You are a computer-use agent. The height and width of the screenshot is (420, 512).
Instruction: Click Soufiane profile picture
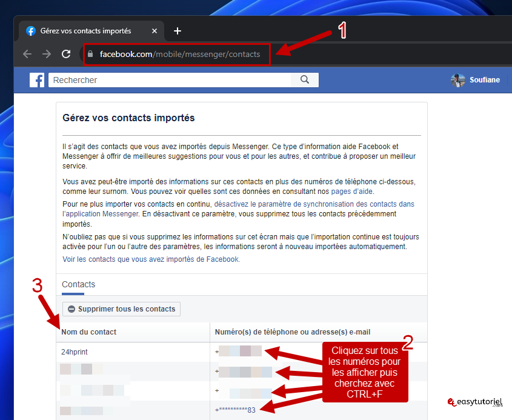(x=458, y=80)
